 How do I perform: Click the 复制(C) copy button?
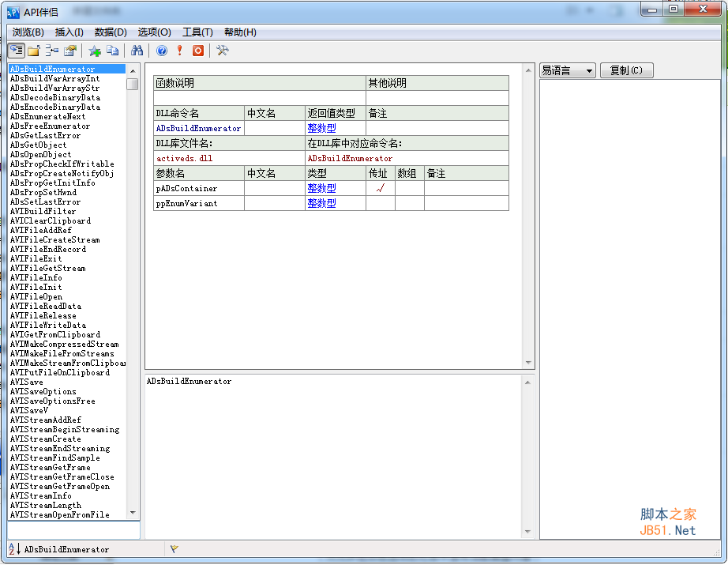click(626, 70)
